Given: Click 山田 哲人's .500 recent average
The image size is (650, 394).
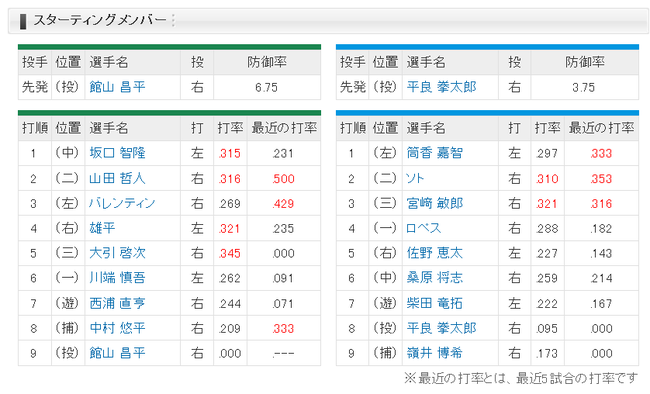Looking at the screenshot, I should [284, 179].
